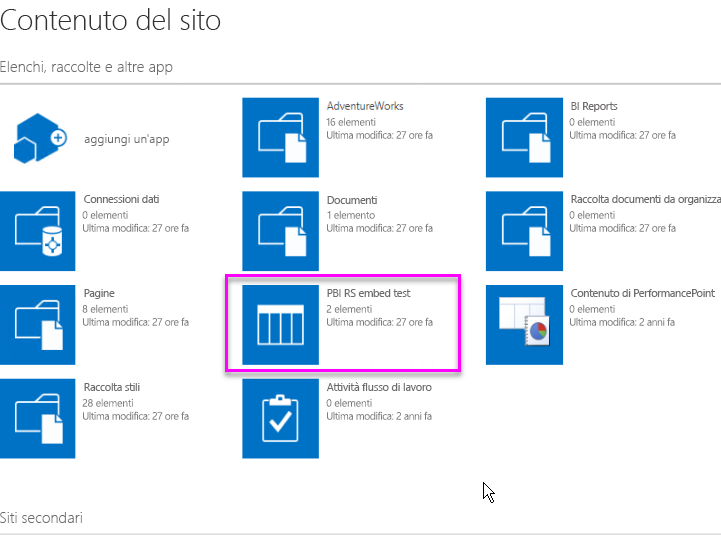The image size is (721, 539).
Task: Click the '16 elementi' text under AdventureWorks
Action: [351, 122]
